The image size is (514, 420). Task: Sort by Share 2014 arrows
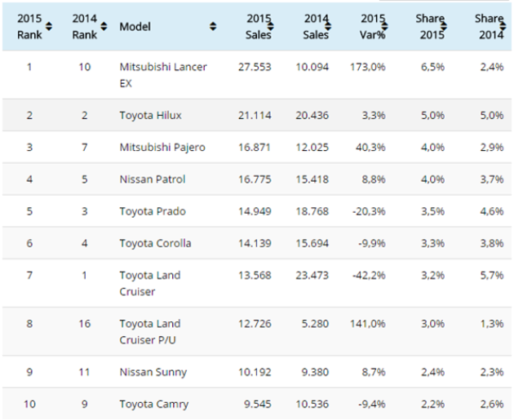coord(503,26)
